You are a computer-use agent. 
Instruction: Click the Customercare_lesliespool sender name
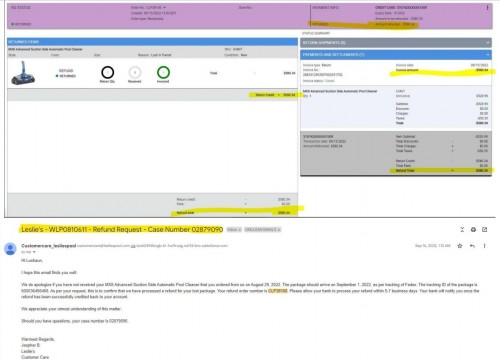[x=49, y=246]
